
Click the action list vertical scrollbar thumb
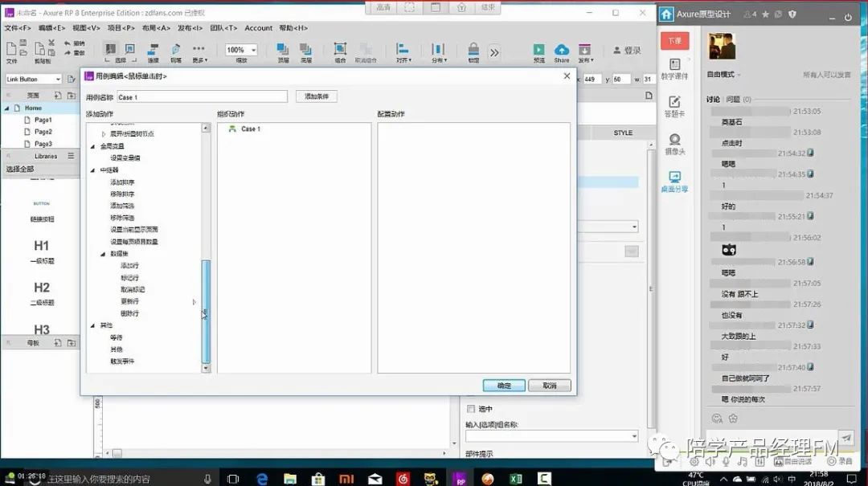pyautogui.click(x=206, y=312)
